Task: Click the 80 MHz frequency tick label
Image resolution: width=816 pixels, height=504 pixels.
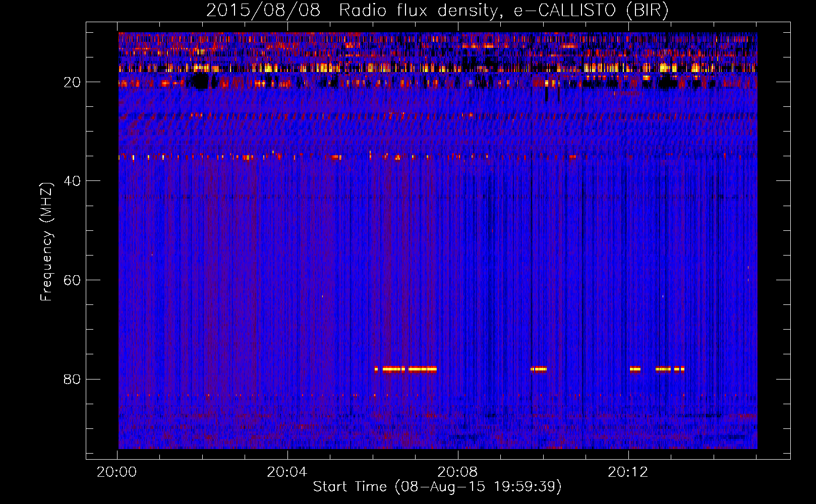Action: coord(72,379)
